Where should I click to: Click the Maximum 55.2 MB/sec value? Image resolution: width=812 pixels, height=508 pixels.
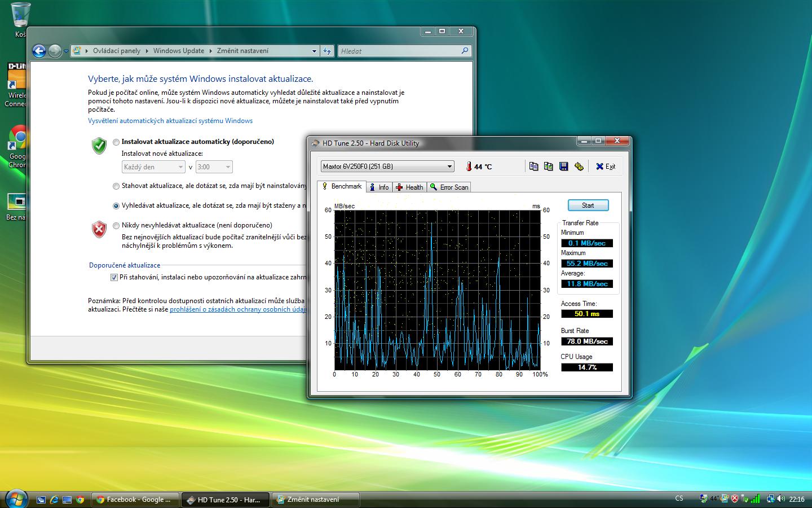(587, 264)
